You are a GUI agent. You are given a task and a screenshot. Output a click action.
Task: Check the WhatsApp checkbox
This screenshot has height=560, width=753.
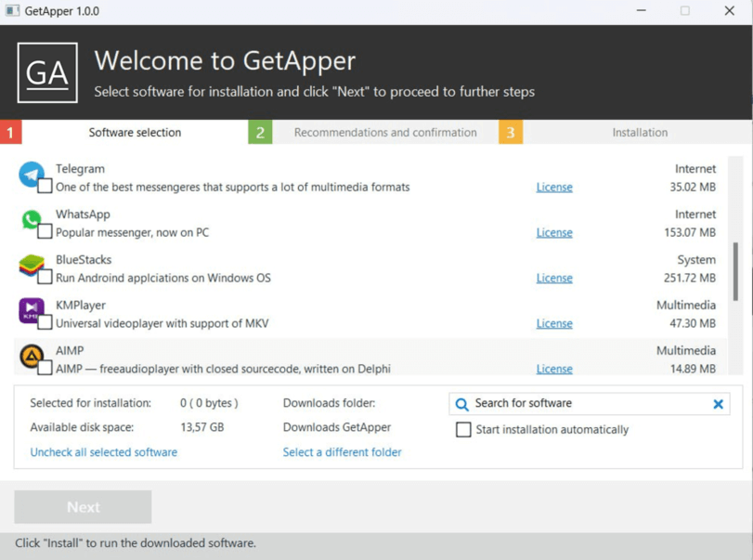(45, 231)
